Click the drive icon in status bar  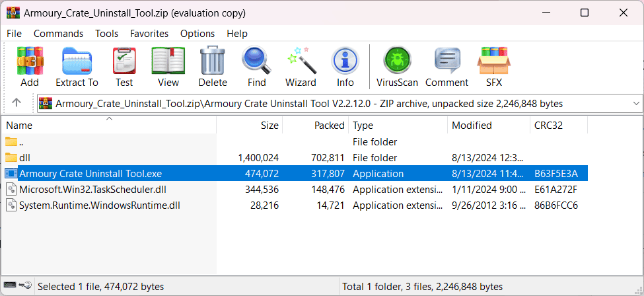coord(11,284)
